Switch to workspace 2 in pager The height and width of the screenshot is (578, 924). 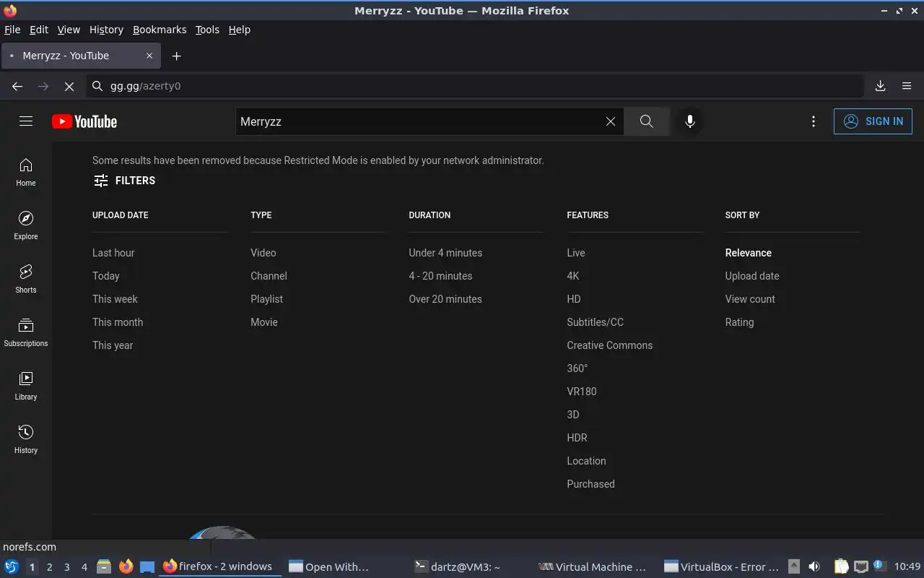click(49, 567)
